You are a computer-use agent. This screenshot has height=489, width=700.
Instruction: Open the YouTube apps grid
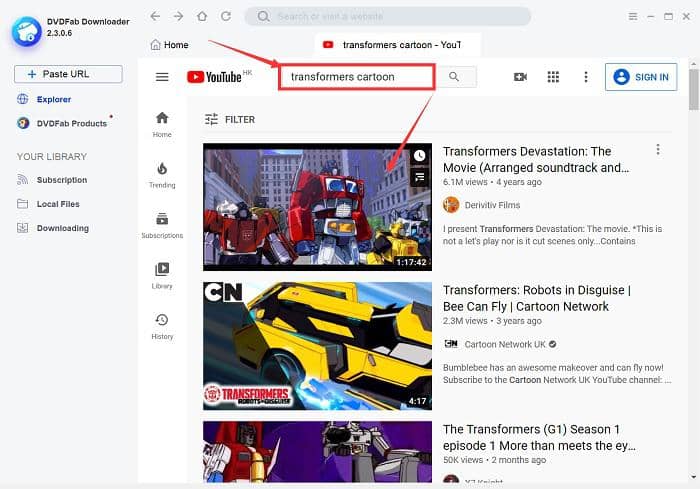(553, 77)
